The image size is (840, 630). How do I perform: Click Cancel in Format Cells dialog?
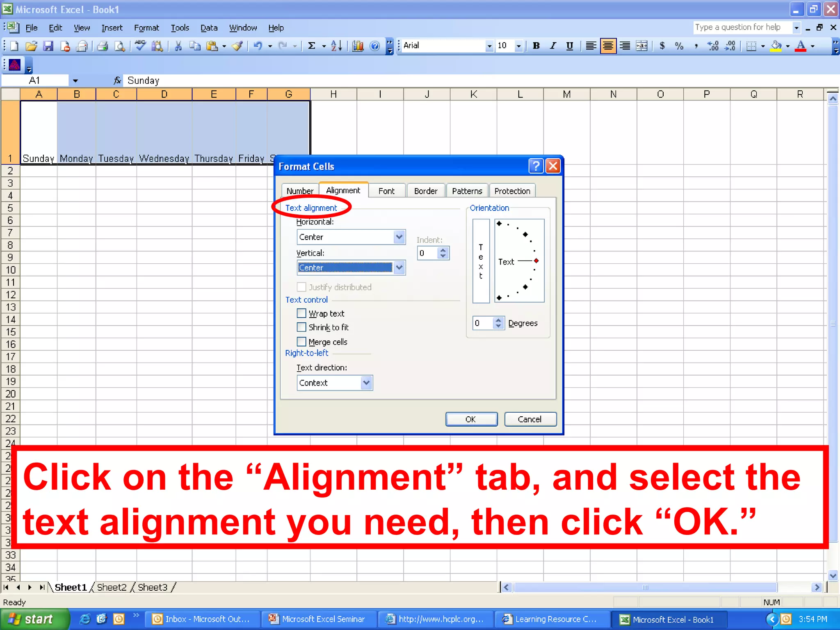point(530,419)
